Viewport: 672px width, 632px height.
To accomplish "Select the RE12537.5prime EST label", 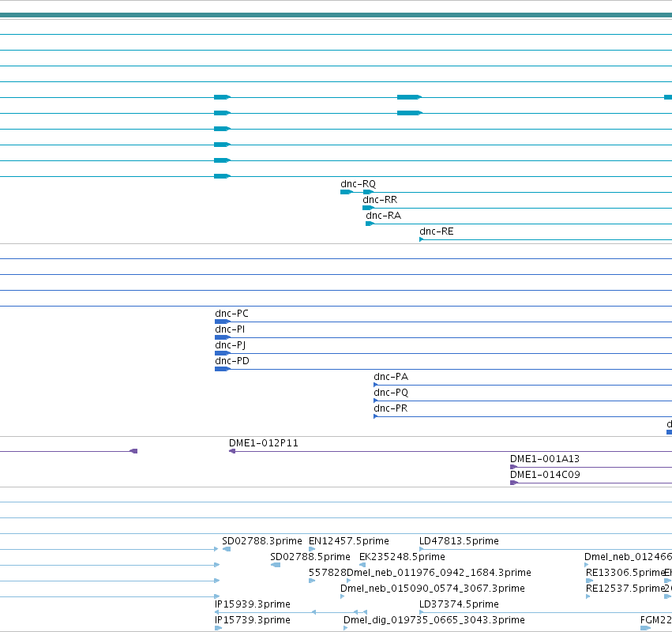I will [625, 589].
